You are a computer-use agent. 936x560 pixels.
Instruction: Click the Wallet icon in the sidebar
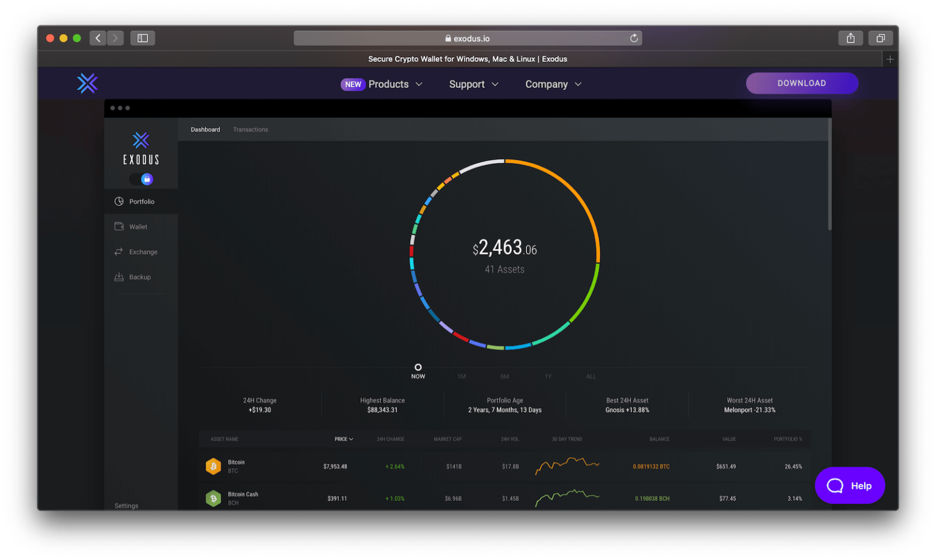(x=119, y=227)
